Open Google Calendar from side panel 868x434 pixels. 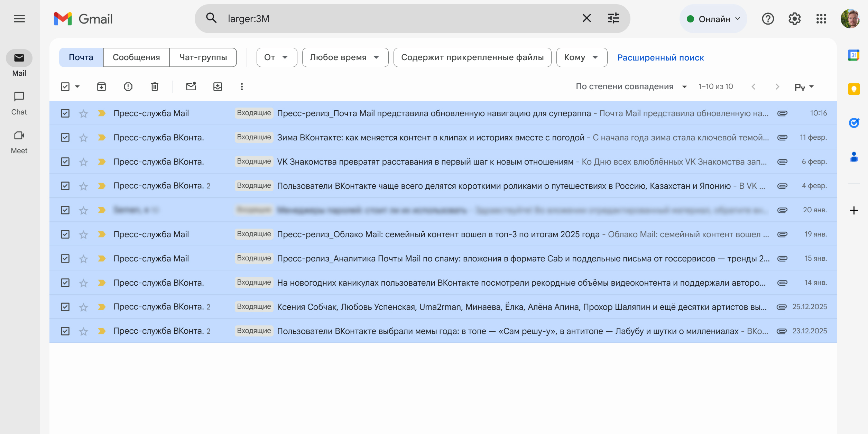[853, 55]
